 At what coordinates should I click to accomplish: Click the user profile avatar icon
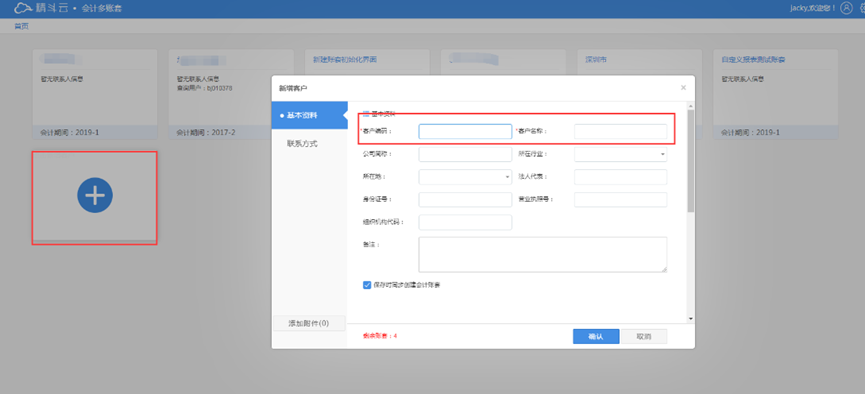[846, 8]
